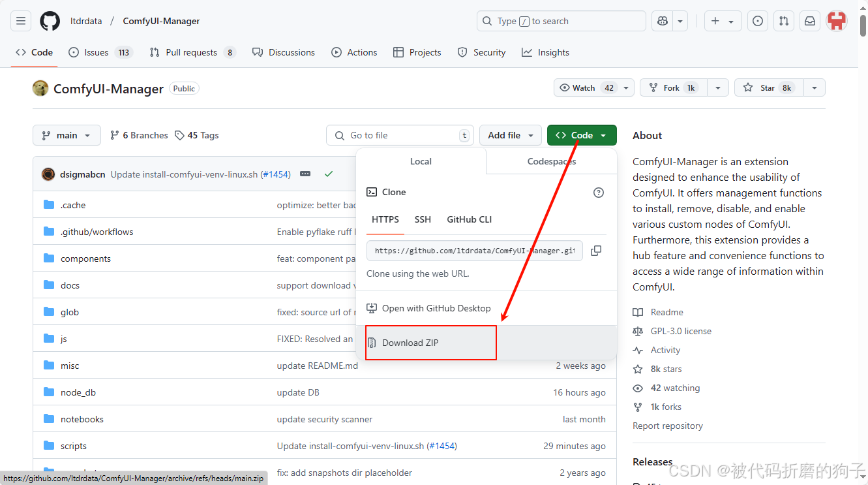Open the pull requests shortcut icon in header
The height and width of the screenshot is (485, 868).
tap(784, 21)
